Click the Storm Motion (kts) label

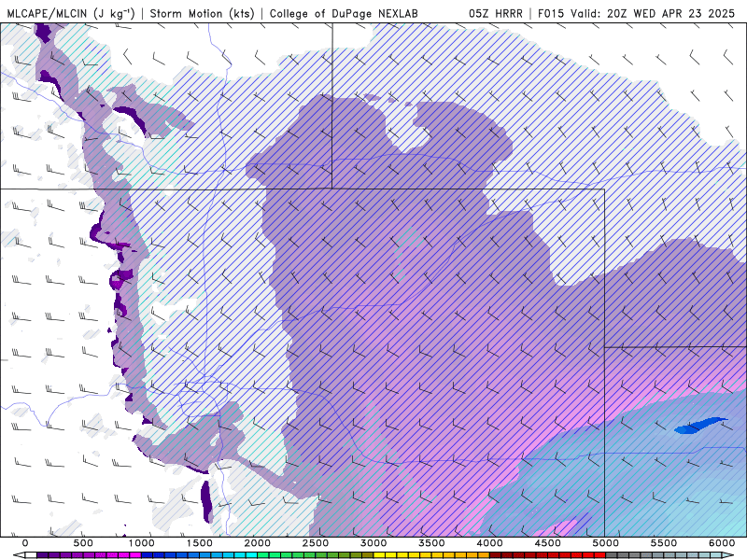point(203,13)
